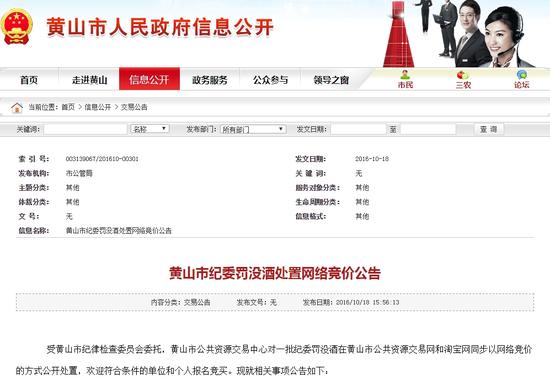
Task: Click the 查询 search button
Action: pyautogui.click(x=489, y=129)
